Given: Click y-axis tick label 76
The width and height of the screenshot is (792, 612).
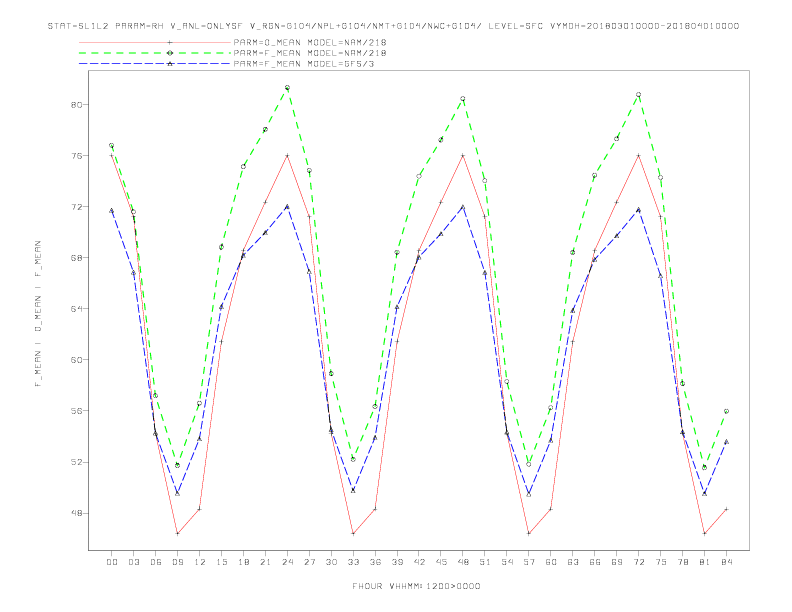Looking at the screenshot, I should click(x=77, y=156).
